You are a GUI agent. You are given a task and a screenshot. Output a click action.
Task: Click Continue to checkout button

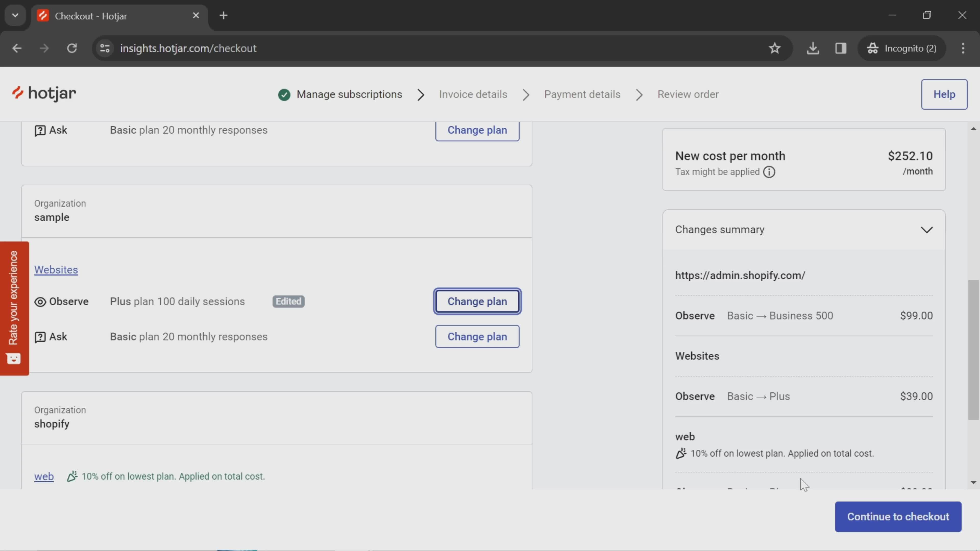coord(899,517)
